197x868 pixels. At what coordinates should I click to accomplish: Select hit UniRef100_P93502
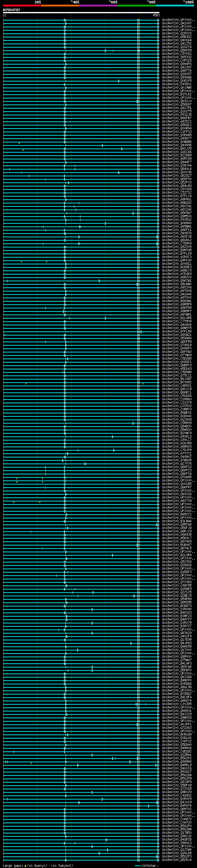[x=177, y=220]
